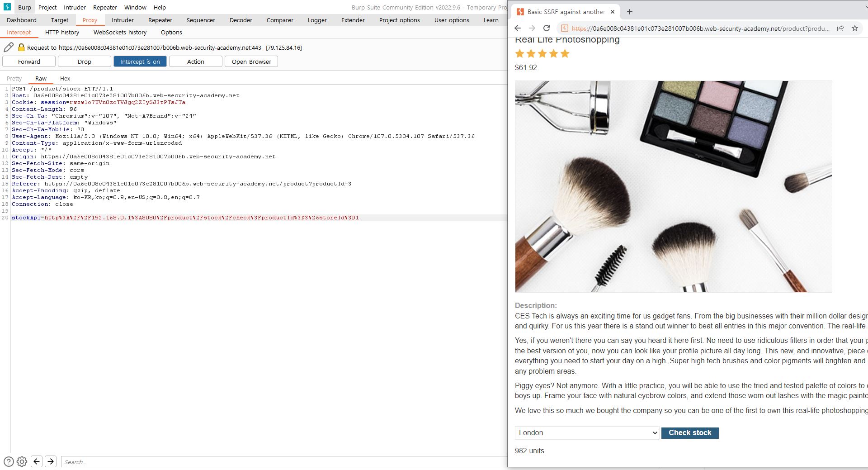Click the not-secure site info icon
Viewport: 868px width, 470px height.
pyautogui.click(x=564, y=28)
